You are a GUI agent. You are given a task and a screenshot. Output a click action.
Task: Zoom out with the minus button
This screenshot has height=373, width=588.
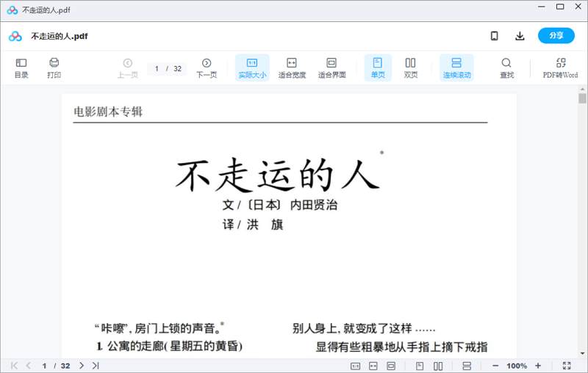pos(495,366)
